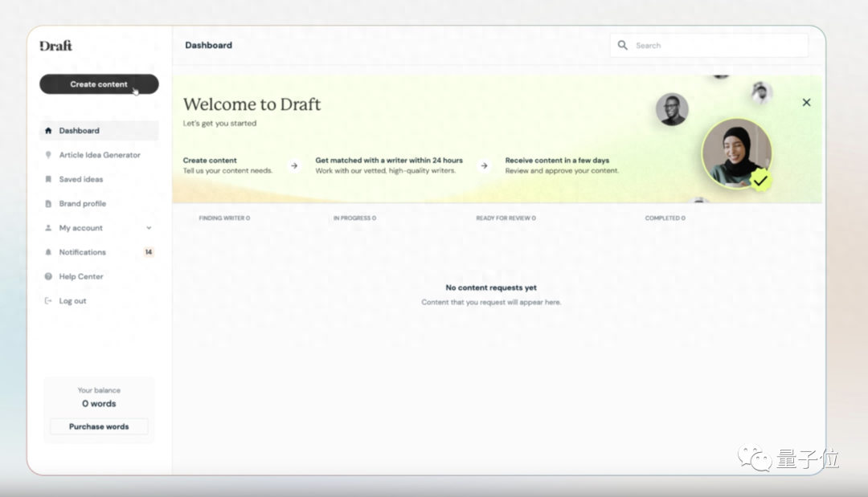Type in the Search input field
Image resolution: width=868 pixels, height=497 pixels.
pos(715,46)
